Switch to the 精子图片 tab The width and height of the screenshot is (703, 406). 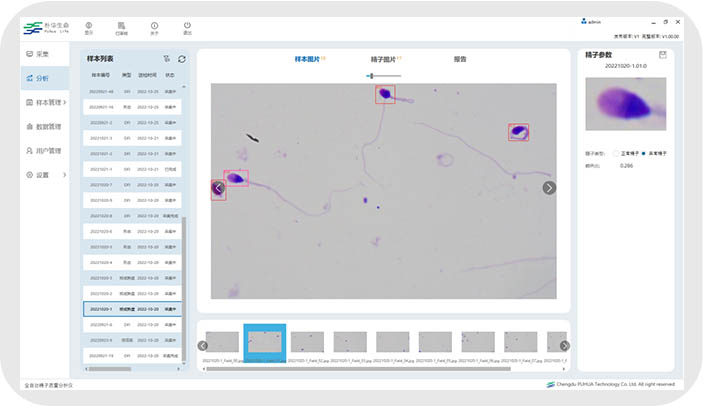pos(385,60)
